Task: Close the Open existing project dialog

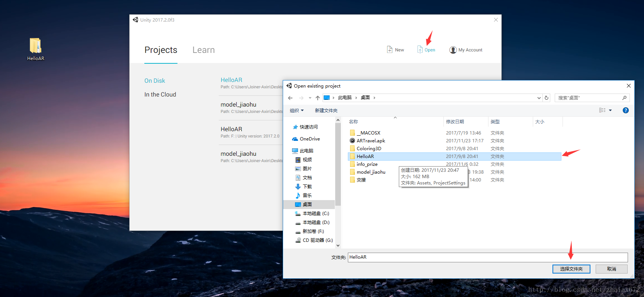Action: point(629,86)
